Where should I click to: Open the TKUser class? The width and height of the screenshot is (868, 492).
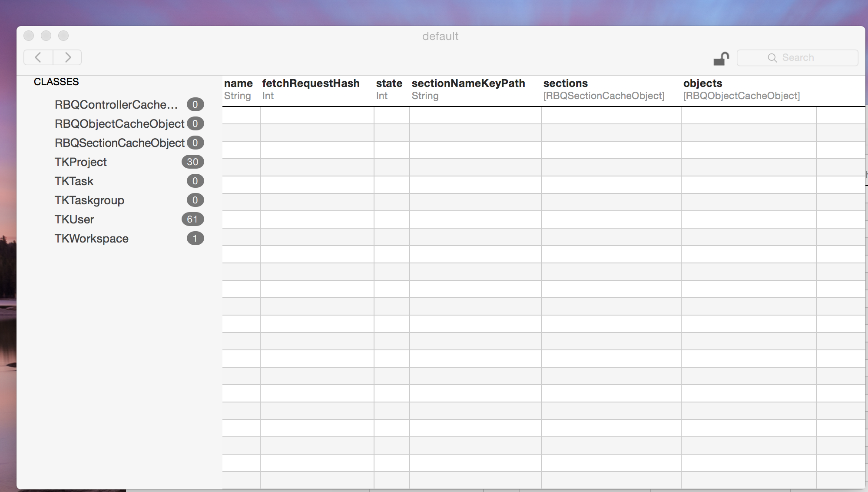(74, 219)
